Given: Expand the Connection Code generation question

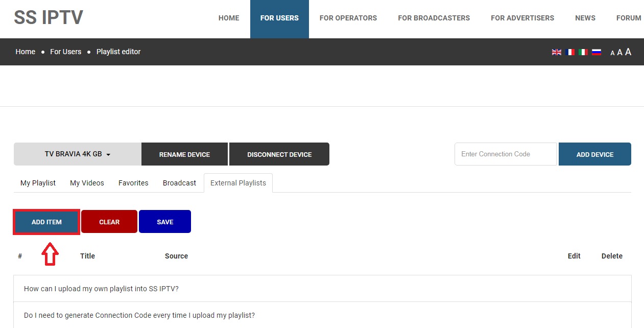Looking at the screenshot, I should (138, 315).
